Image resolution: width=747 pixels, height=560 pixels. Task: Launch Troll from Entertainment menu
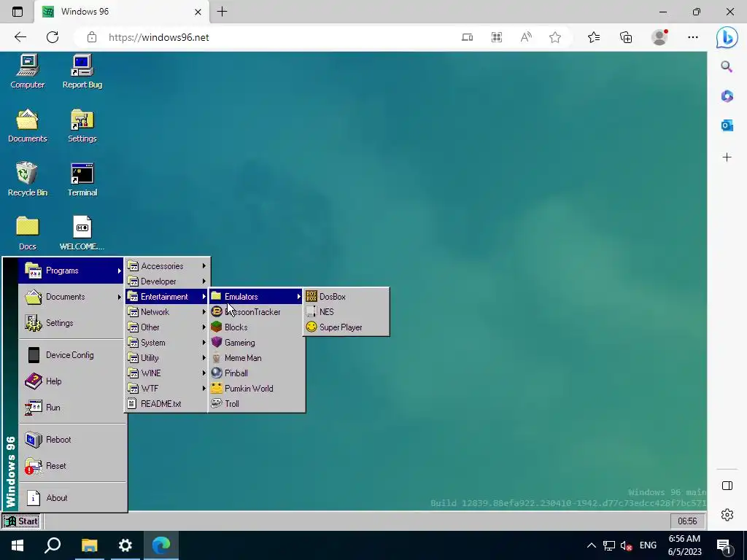(x=256, y=403)
